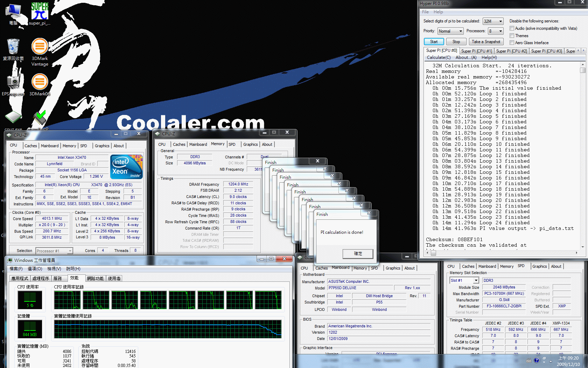Open the super_pi desktop shortcut icon

tap(39, 14)
